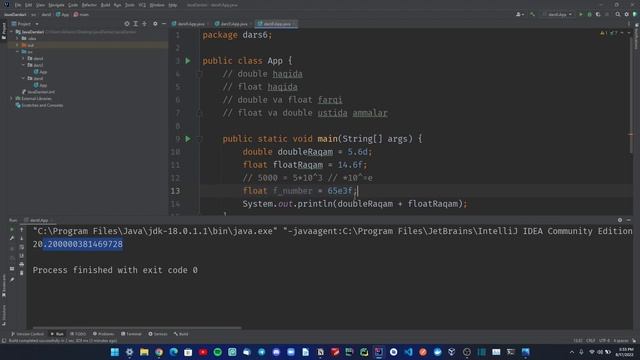Open Project panel options gear
The height and width of the screenshot is (360, 640).
click(x=155, y=24)
